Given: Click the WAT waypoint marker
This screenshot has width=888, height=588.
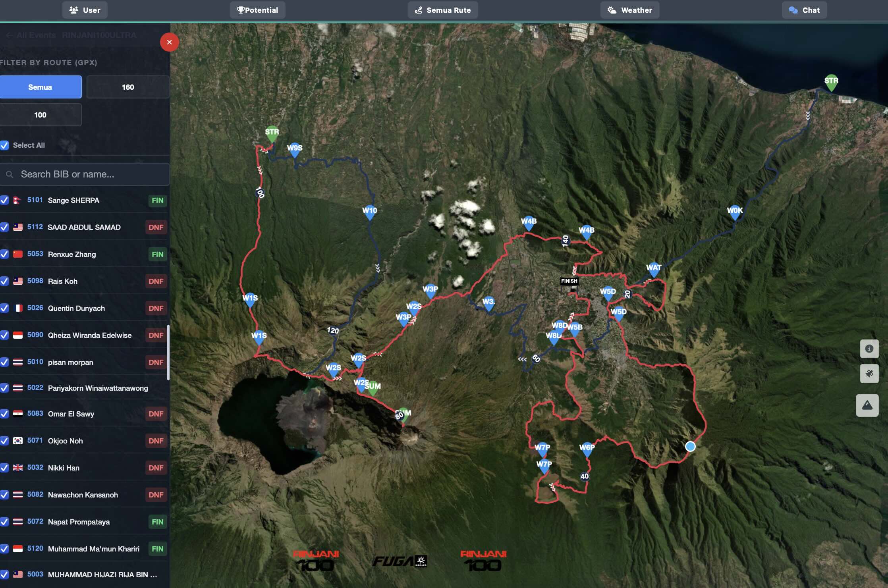Looking at the screenshot, I should 654,270.
